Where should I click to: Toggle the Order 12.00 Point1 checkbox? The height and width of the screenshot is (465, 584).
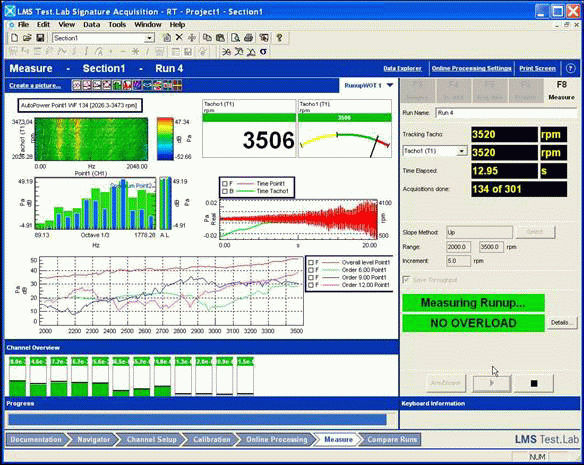(x=311, y=285)
